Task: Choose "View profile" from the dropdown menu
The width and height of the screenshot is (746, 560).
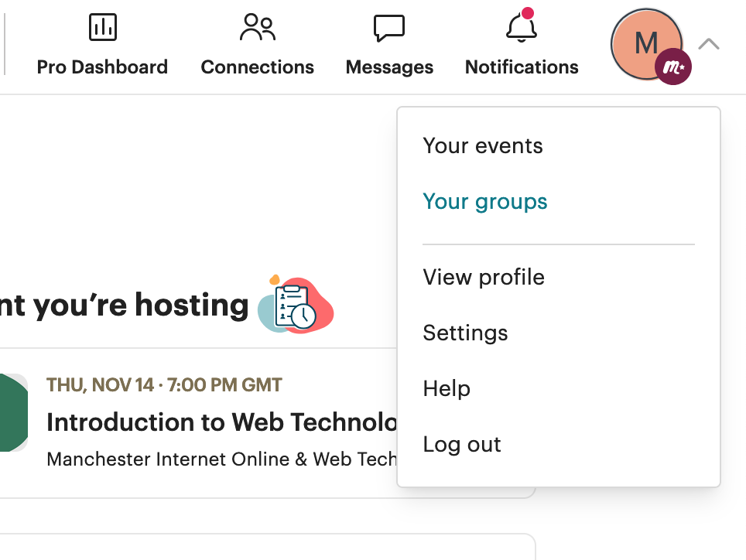Action: pyautogui.click(x=484, y=278)
